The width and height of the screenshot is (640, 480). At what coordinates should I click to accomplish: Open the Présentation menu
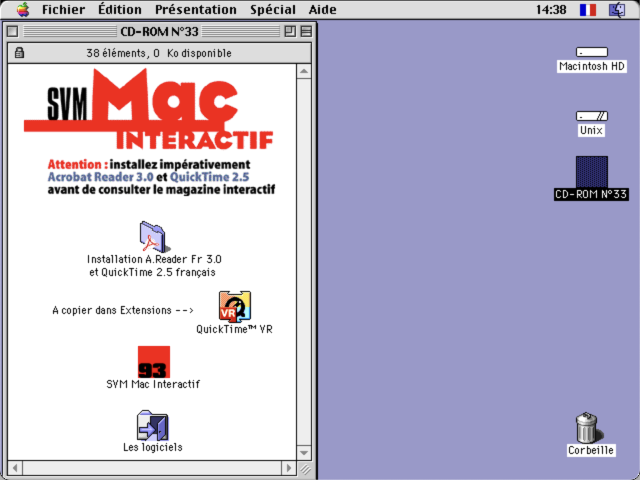click(x=196, y=9)
